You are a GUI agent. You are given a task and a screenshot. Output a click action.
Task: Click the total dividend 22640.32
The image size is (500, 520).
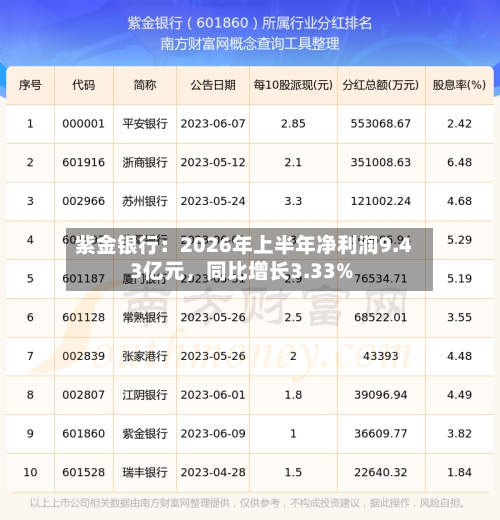click(x=381, y=472)
